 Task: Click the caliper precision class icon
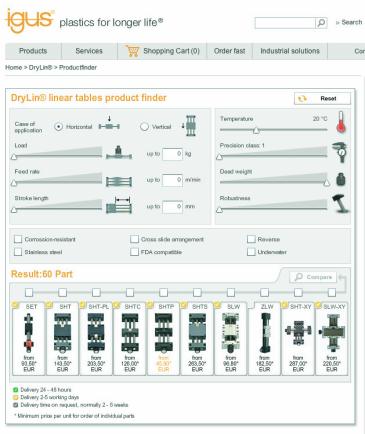tap(340, 152)
